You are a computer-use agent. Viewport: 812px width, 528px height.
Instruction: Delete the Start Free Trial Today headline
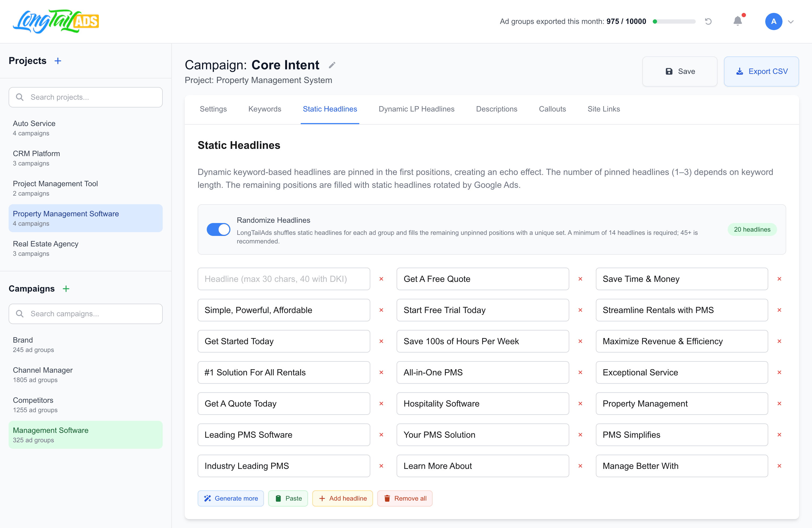pyautogui.click(x=580, y=310)
